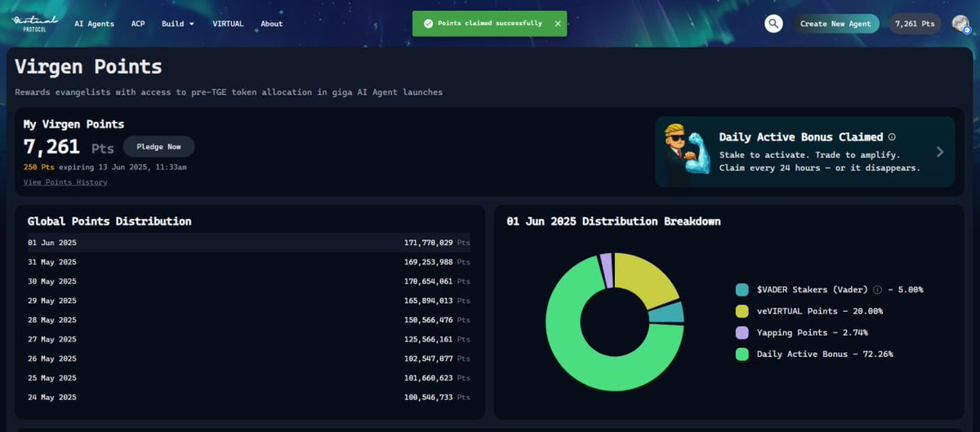
Task: Click yellow veVIRTUAL Points legend swatch
Action: (x=742, y=311)
